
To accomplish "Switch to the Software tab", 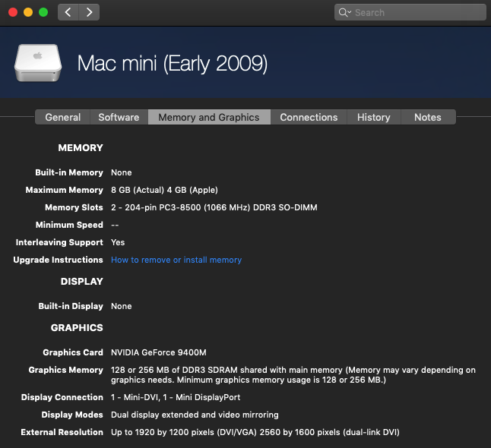I will point(119,117).
